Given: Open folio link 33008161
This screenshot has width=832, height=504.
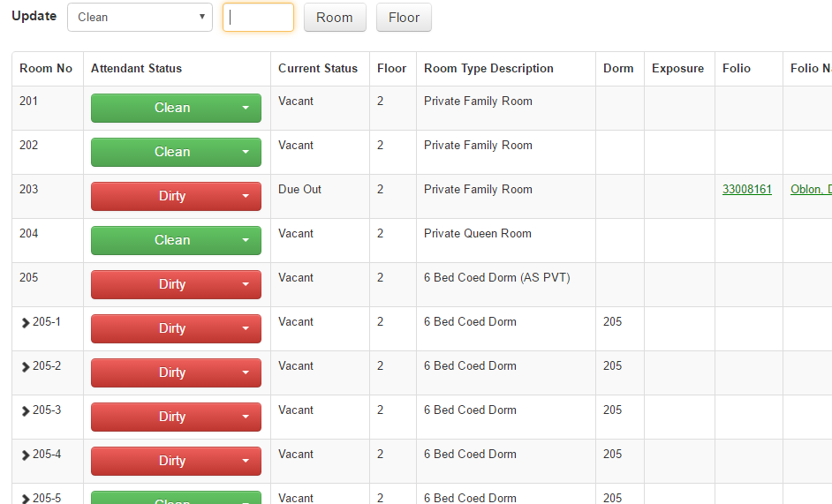Looking at the screenshot, I should tap(747, 189).
